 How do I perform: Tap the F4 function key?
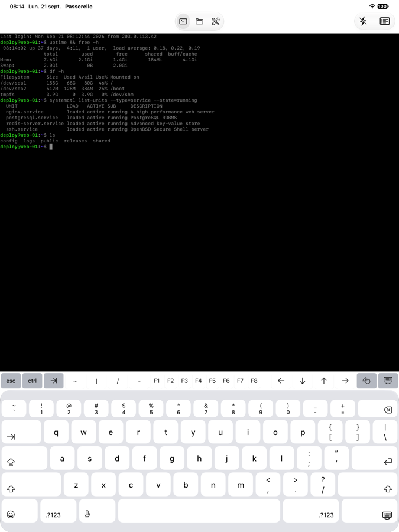(x=199, y=381)
